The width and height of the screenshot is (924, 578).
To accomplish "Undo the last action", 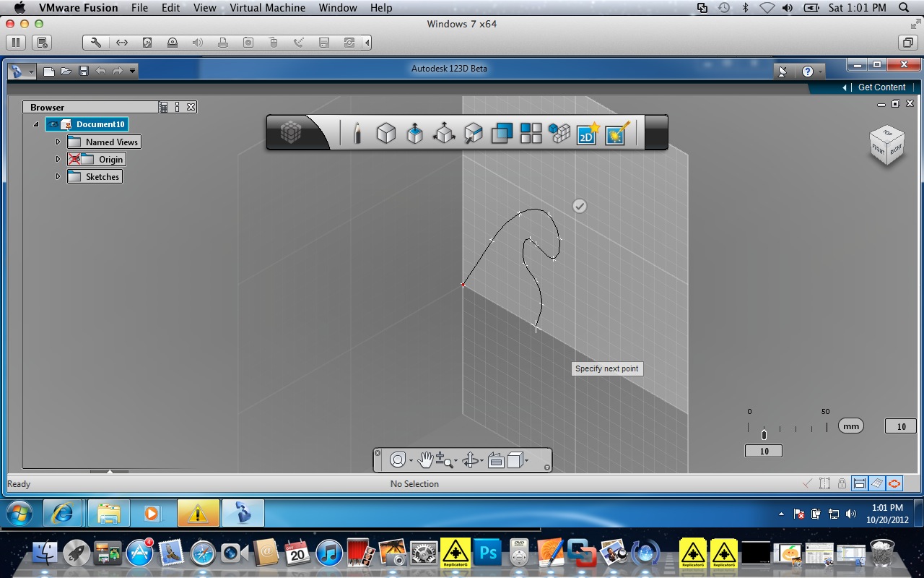I will 101,71.
